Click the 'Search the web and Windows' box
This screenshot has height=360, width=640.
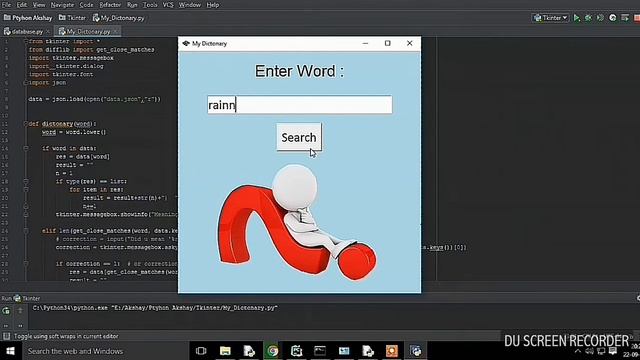tap(105, 351)
